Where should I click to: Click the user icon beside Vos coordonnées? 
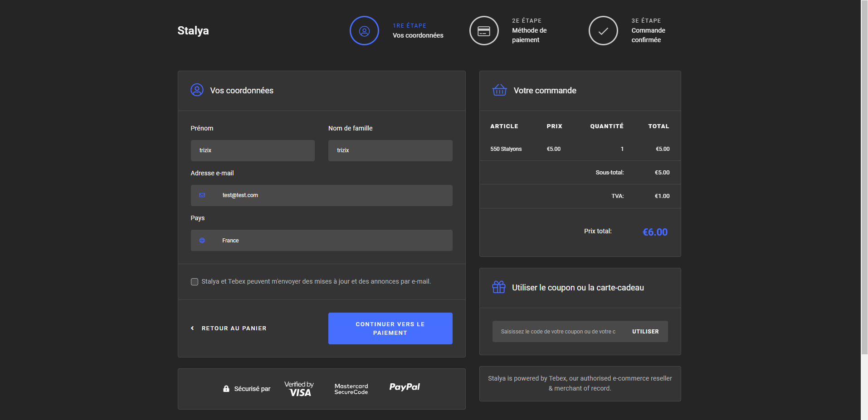coord(197,90)
